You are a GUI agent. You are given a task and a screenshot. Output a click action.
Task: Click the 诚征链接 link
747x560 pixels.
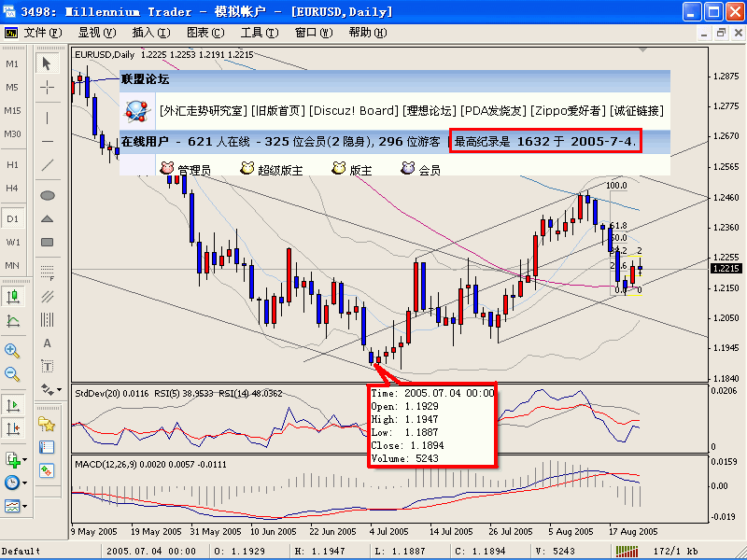[637, 111]
